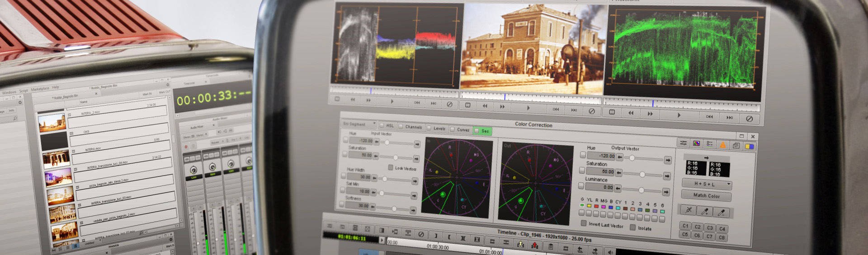Click fast forward on the right monitor
The image size is (868, 255).
(x=650, y=114)
